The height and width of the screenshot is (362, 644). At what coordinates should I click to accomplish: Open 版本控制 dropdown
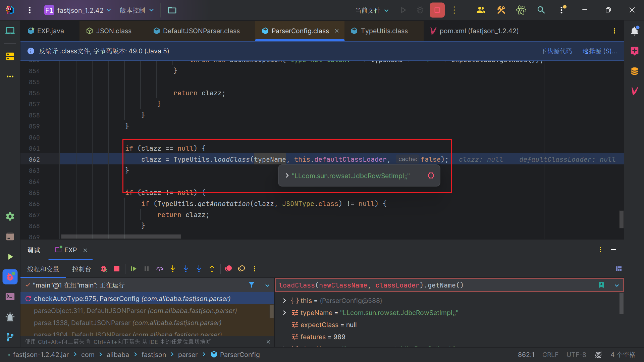point(137,10)
